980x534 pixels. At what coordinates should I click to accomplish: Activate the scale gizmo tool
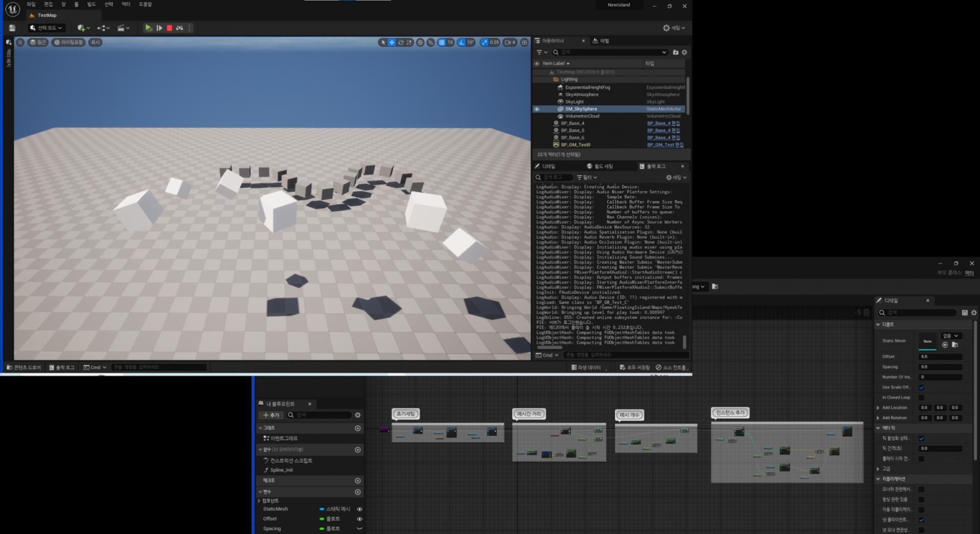409,42
